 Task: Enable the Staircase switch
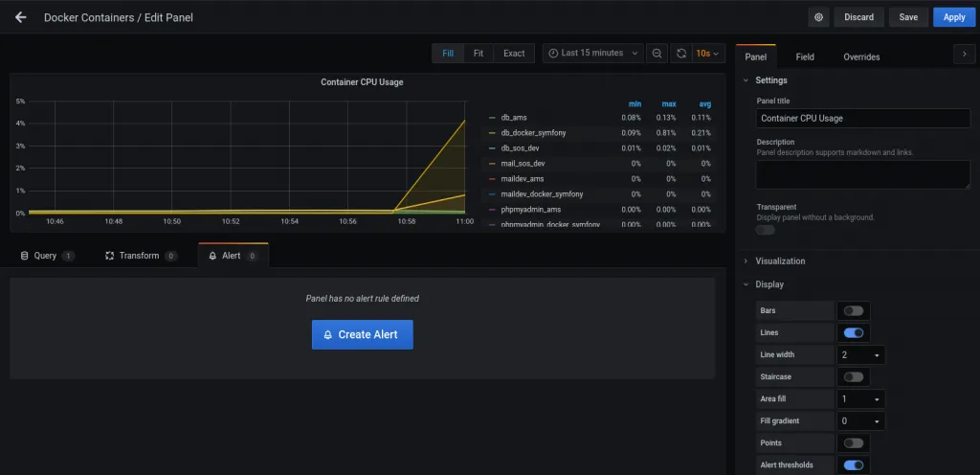(853, 377)
